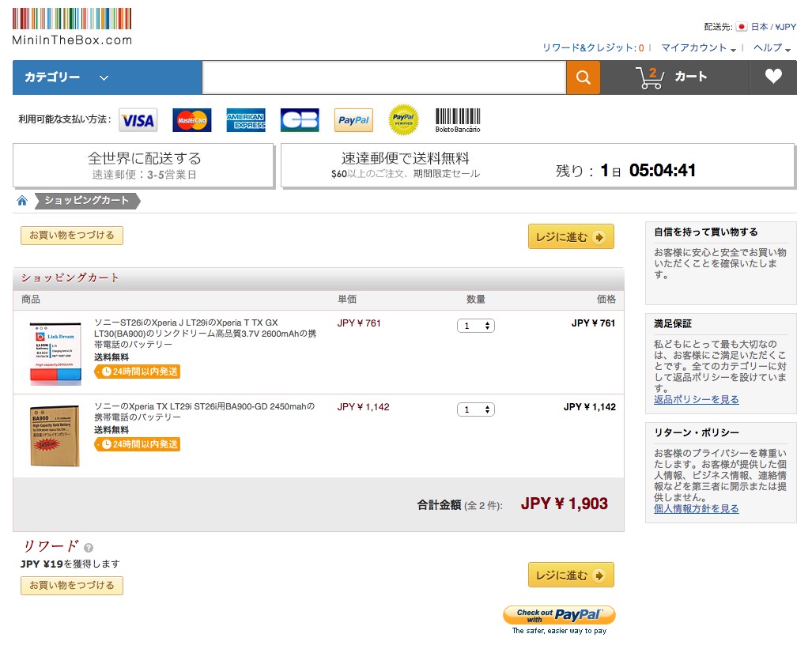Image resolution: width=812 pixels, height=649 pixels.
Task: Open the マイアカウント dropdown menu
Action: [699, 47]
